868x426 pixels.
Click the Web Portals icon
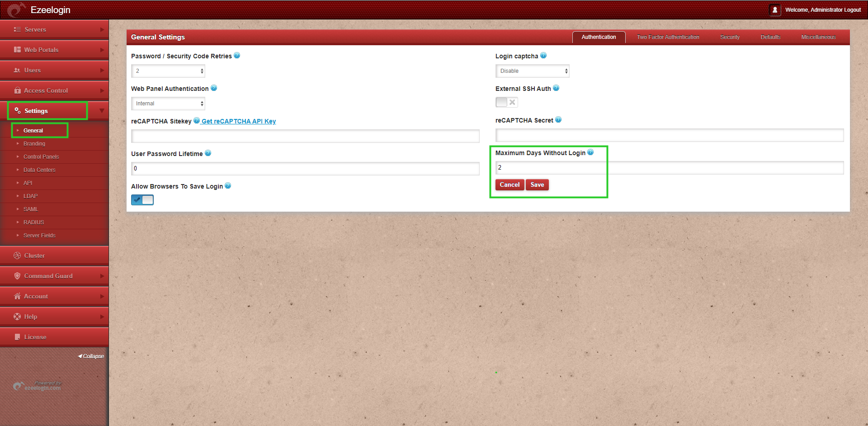click(x=17, y=50)
